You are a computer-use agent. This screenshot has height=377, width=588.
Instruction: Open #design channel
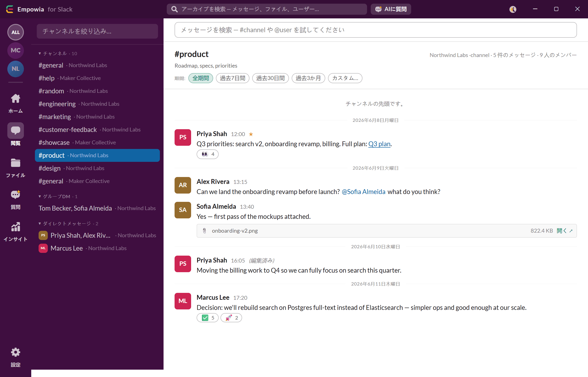[97, 168]
